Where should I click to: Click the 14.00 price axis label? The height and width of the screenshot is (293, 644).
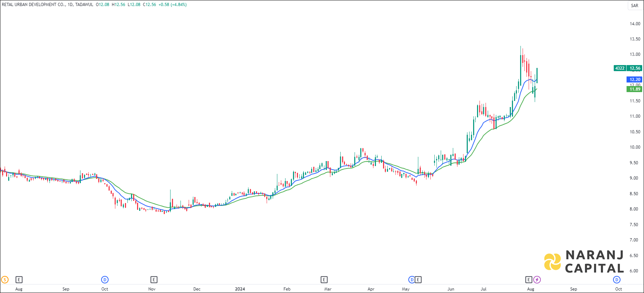pos(635,24)
